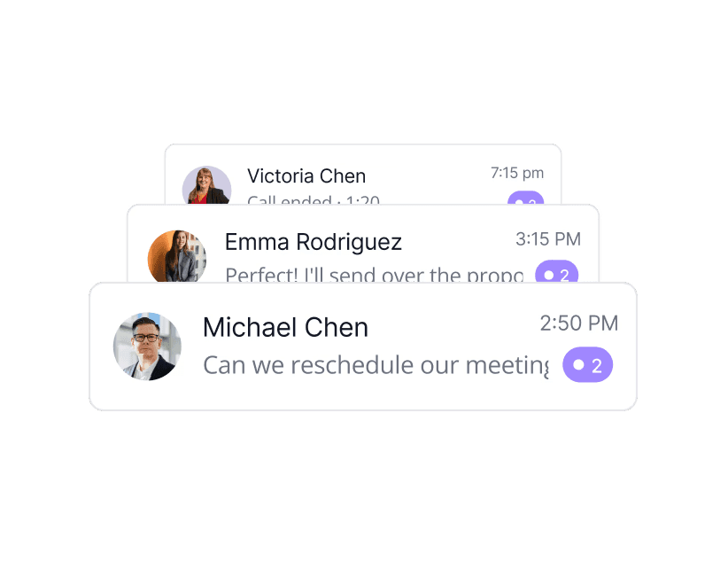Click the white dot in Emma Rodriguez's badge
Viewport: 728px width, 569px height.
549,275
